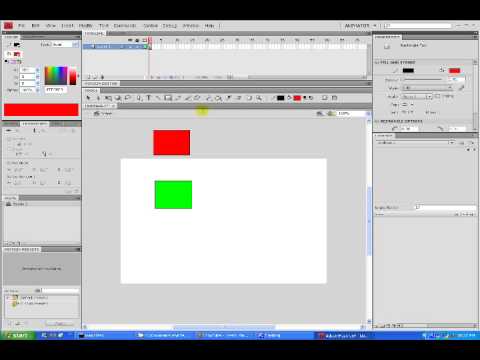Click the edit stroke style pencil icon

[462, 88]
